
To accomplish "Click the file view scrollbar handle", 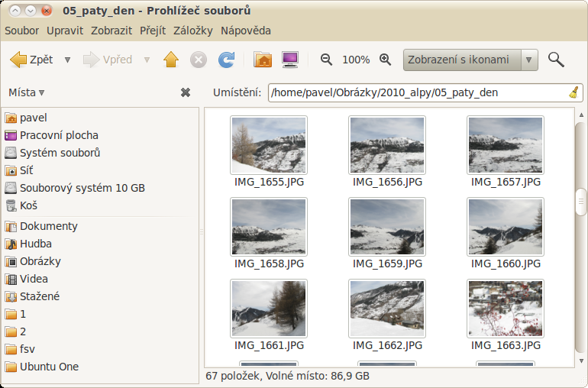I will (x=581, y=202).
